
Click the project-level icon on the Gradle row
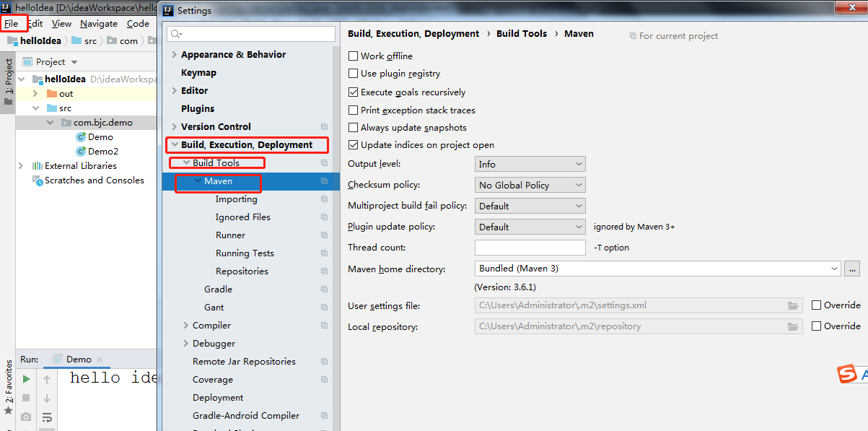(x=325, y=289)
